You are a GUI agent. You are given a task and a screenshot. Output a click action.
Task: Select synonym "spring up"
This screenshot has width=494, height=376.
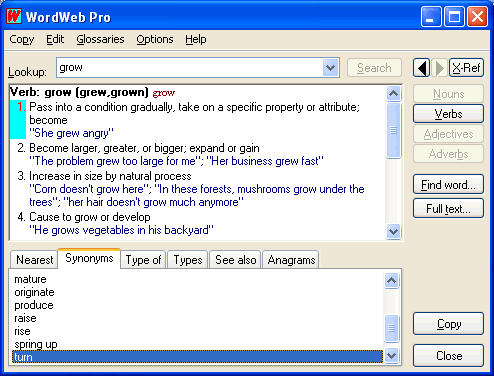[36, 344]
